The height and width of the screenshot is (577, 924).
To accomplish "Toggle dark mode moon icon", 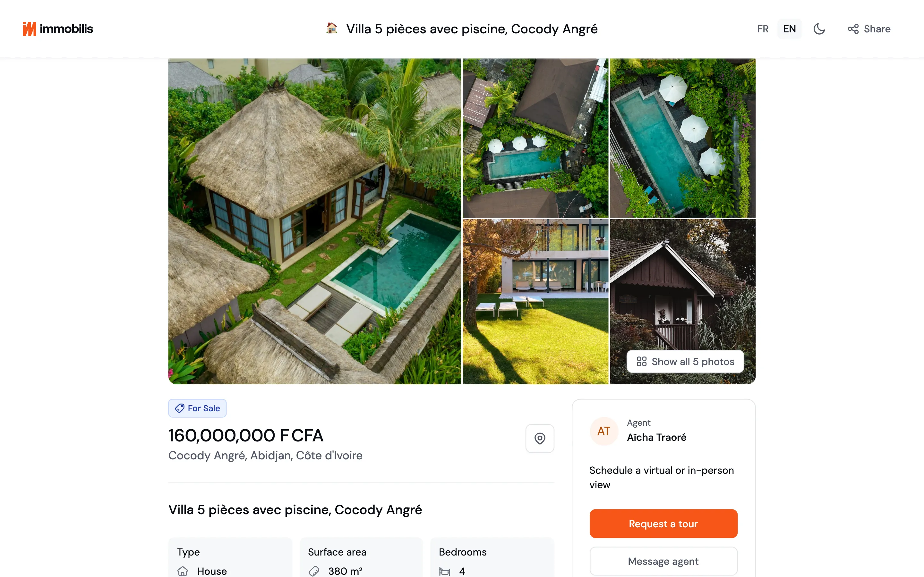I will click(x=819, y=29).
